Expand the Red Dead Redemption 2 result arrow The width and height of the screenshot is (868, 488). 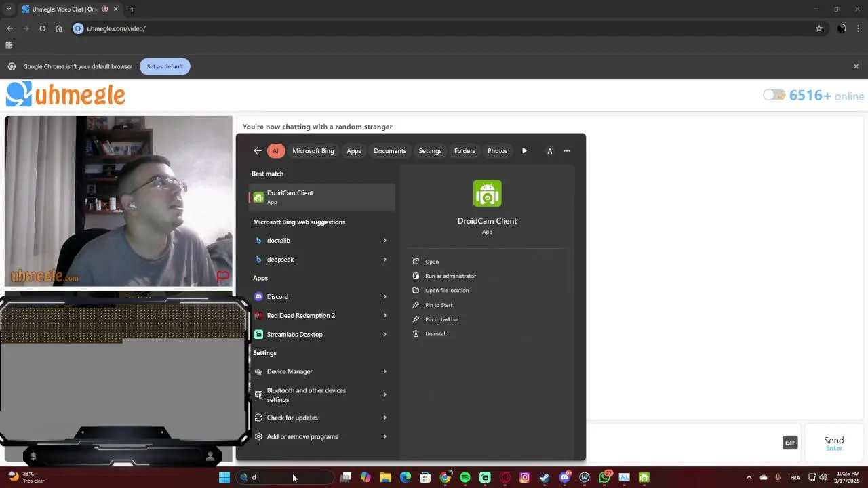384,315
